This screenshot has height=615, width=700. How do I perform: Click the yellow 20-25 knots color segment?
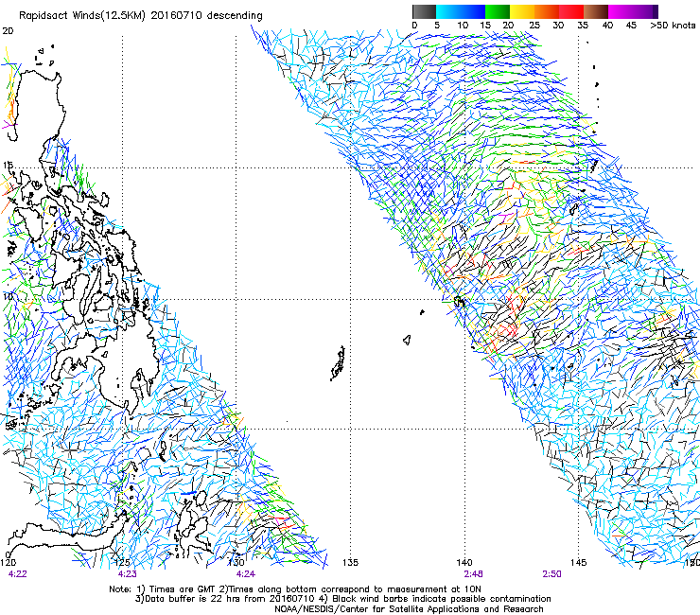[x=522, y=11]
